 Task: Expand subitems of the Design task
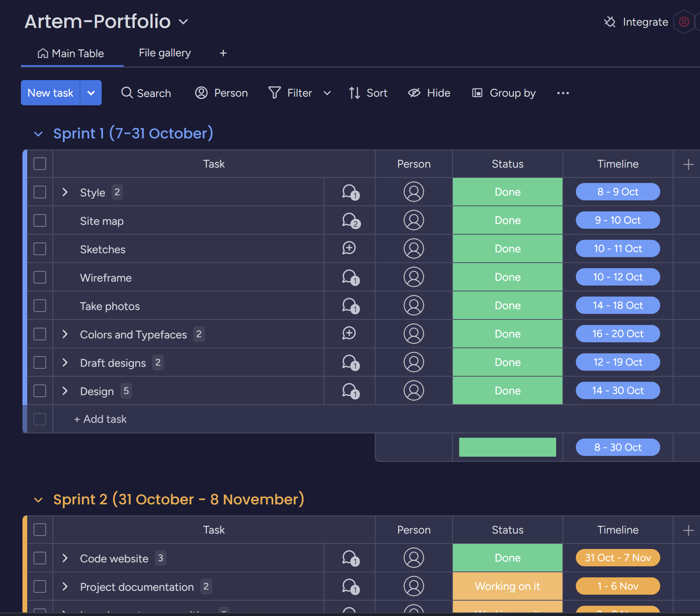(65, 391)
